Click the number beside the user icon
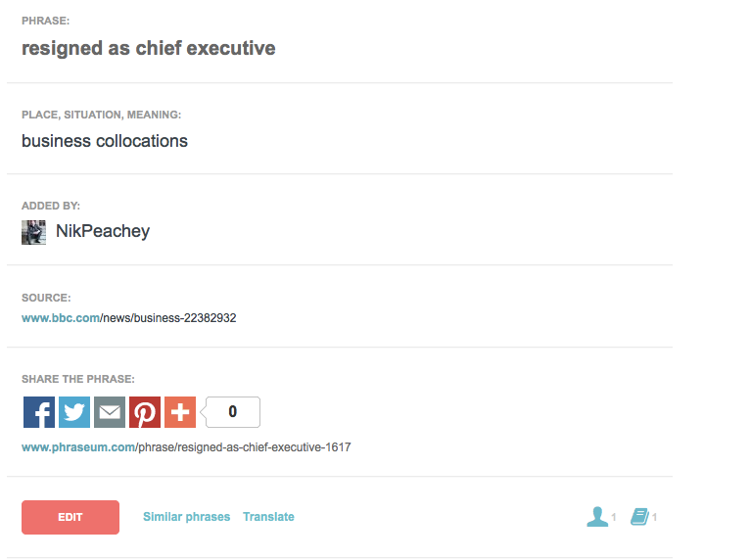This screenshot has width=750, height=560. pos(614,518)
